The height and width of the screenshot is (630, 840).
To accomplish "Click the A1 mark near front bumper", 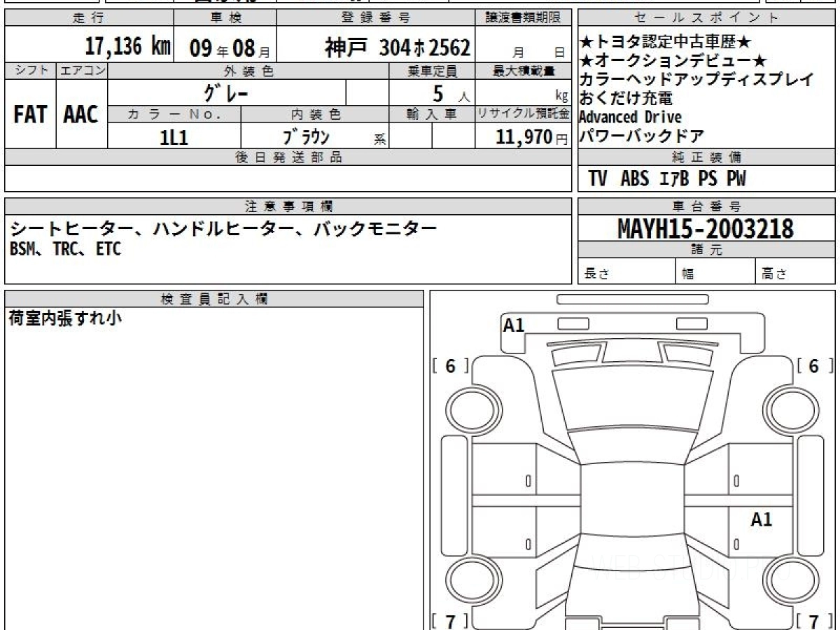I will tap(514, 325).
